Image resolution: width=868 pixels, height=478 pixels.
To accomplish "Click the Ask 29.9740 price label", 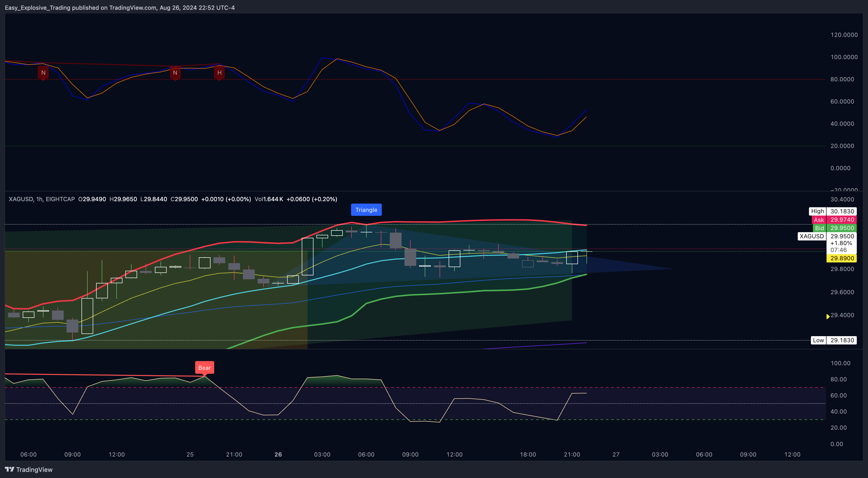I will (834, 219).
